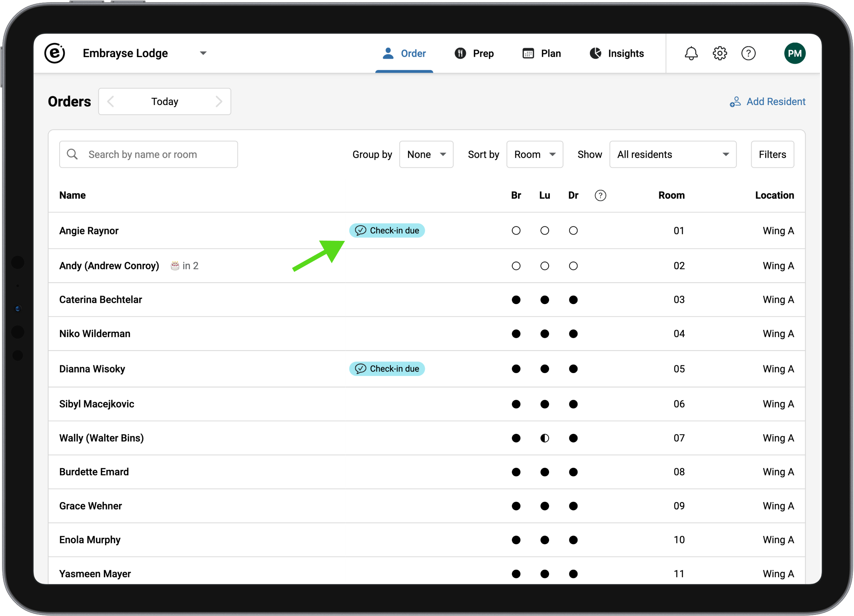This screenshot has height=616, width=854.
Task: Click the meal status legend help icon
Action: [600, 195]
